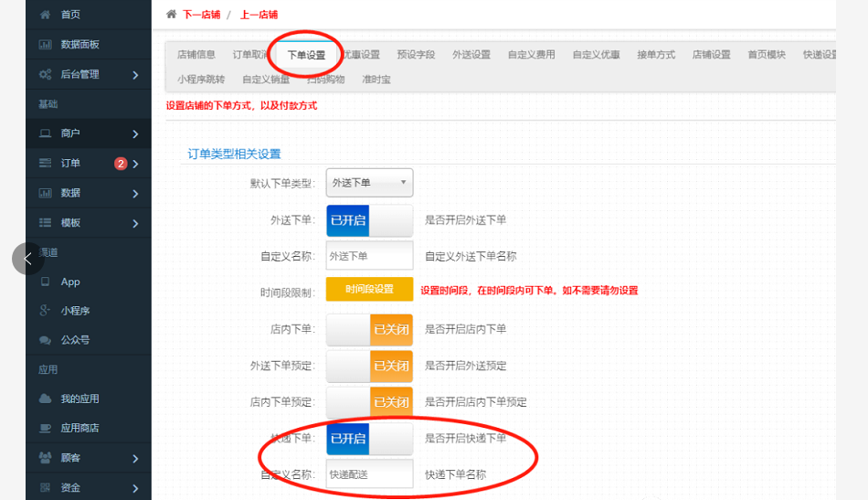Click the App tablet icon in sidebar
Image resolution: width=868 pixels, height=500 pixels.
[x=45, y=282]
